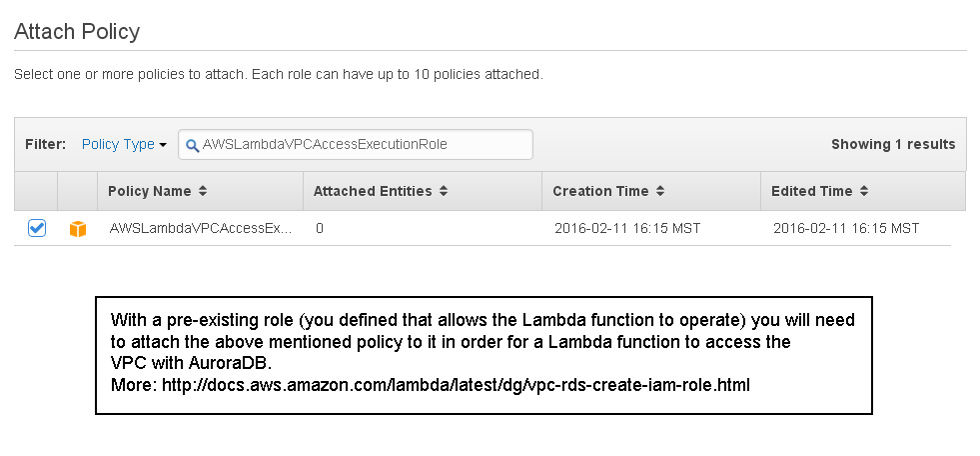Click the Creation Time column header label
The height and width of the screenshot is (456, 980).
[600, 191]
